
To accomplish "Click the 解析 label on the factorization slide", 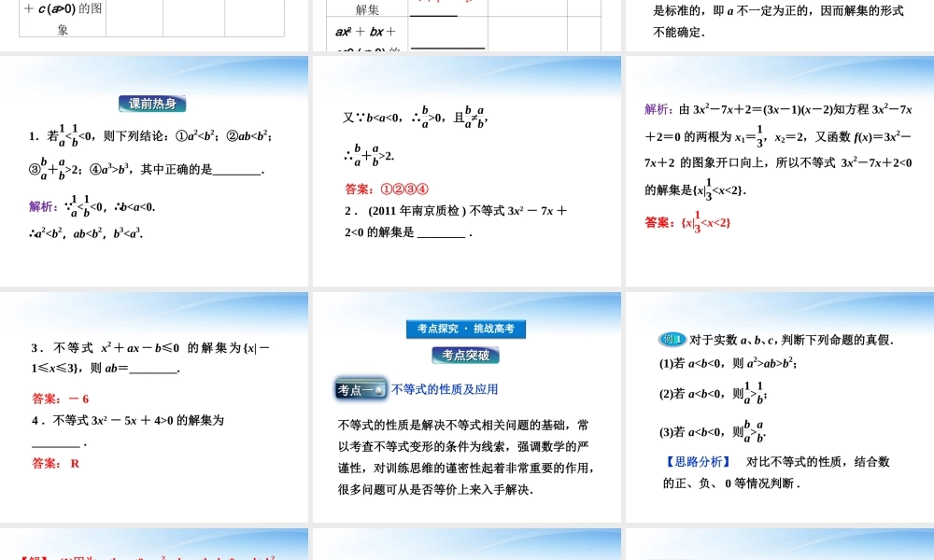I will (658, 109).
